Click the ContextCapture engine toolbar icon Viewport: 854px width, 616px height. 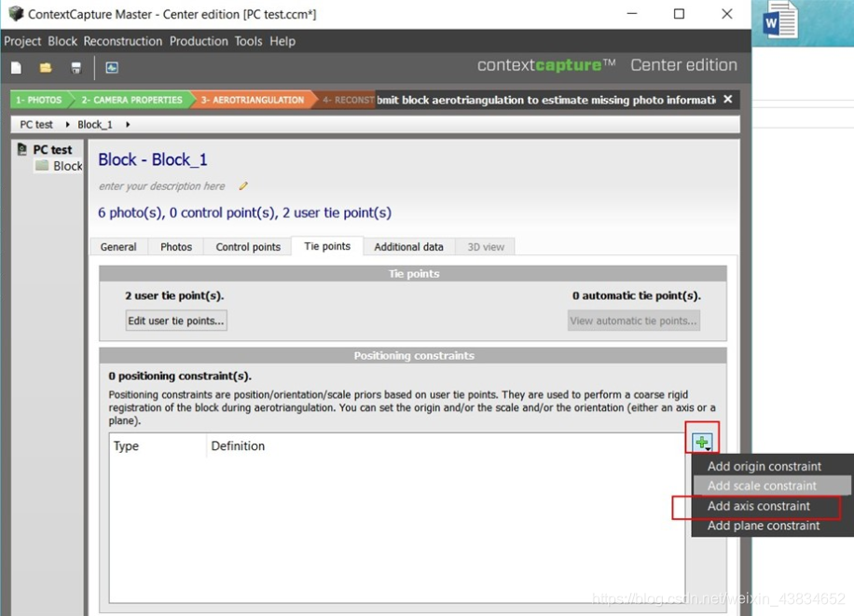(x=112, y=66)
